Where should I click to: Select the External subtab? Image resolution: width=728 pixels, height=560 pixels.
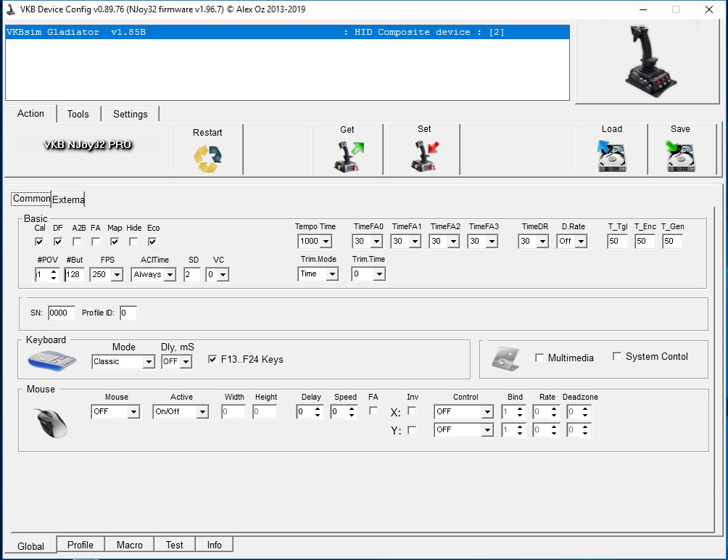[67, 199]
